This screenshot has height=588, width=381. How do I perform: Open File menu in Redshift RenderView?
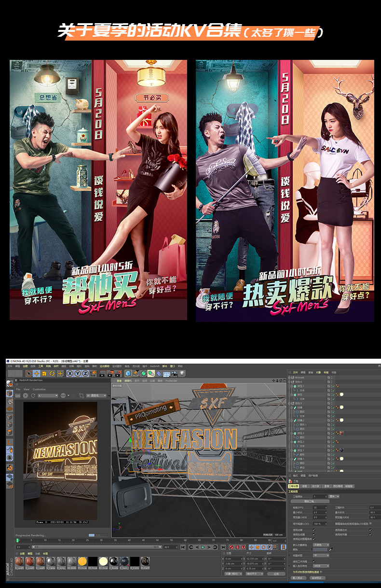pyautogui.click(x=18, y=389)
